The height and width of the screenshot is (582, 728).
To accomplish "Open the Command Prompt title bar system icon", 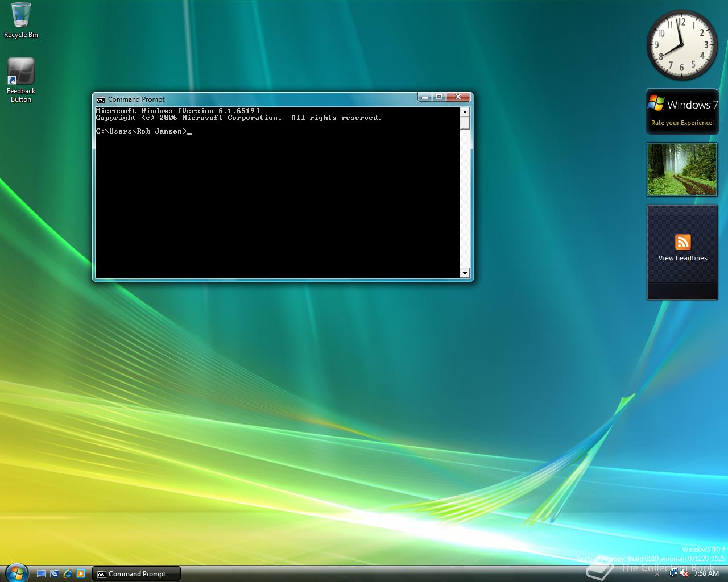I will pos(101,99).
